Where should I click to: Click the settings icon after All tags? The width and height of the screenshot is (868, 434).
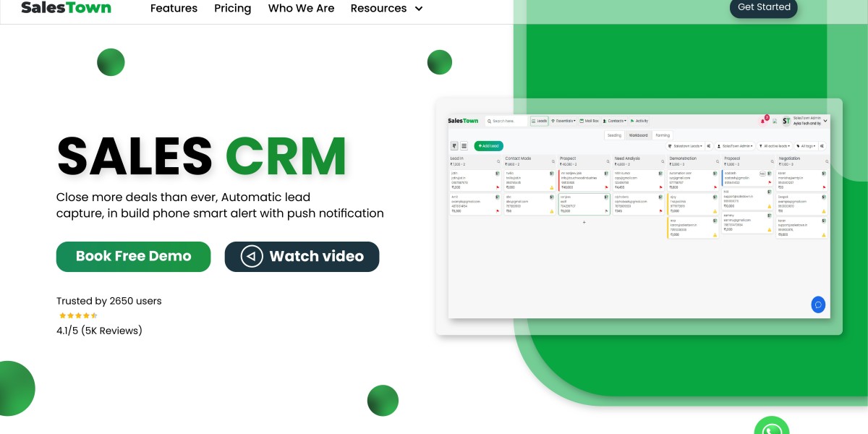pos(822,146)
